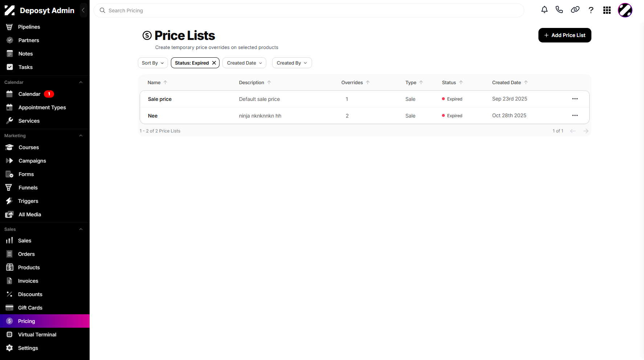Open the help question mark icon
Viewport: 644px width, 360px height.
(591, 10)
